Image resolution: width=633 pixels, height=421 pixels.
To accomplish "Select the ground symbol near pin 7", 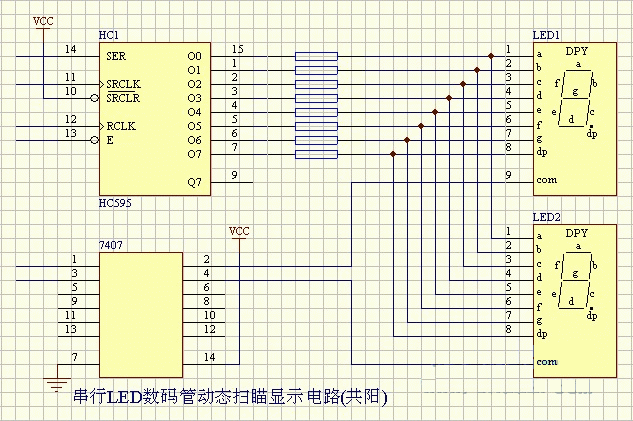I will (57, 385).
